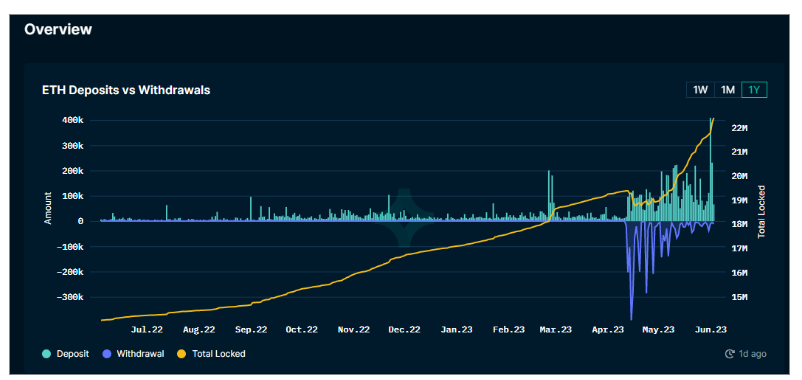Click the 18M right-axis label
Viewport: 802px width, 380px height.
(740, 225)
